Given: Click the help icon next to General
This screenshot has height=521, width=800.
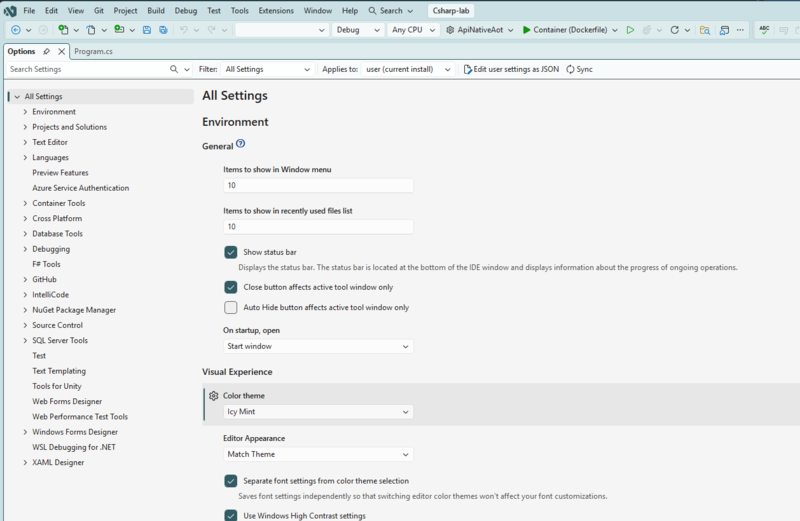Looking at the screenshot, I should pos(241,144).
